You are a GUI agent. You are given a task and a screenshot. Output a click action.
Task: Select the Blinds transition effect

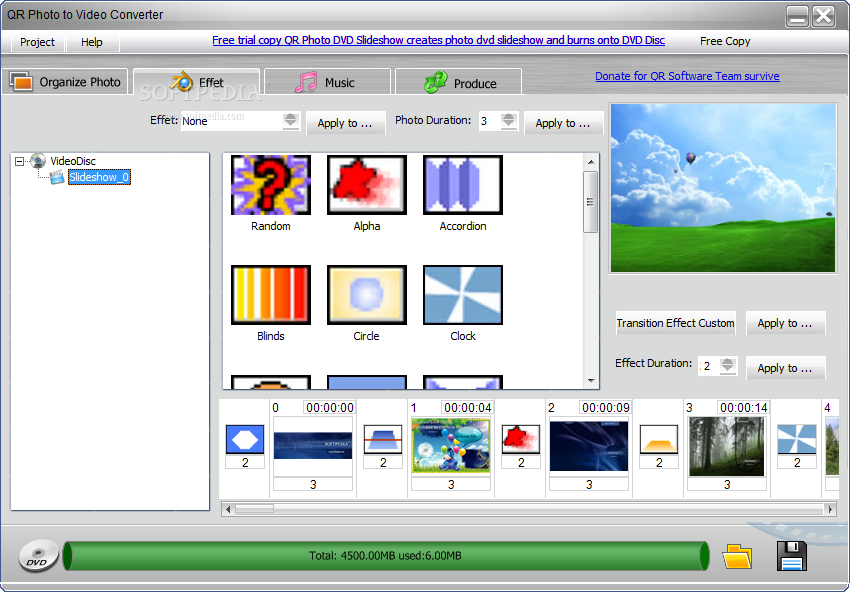click(271, 295)
